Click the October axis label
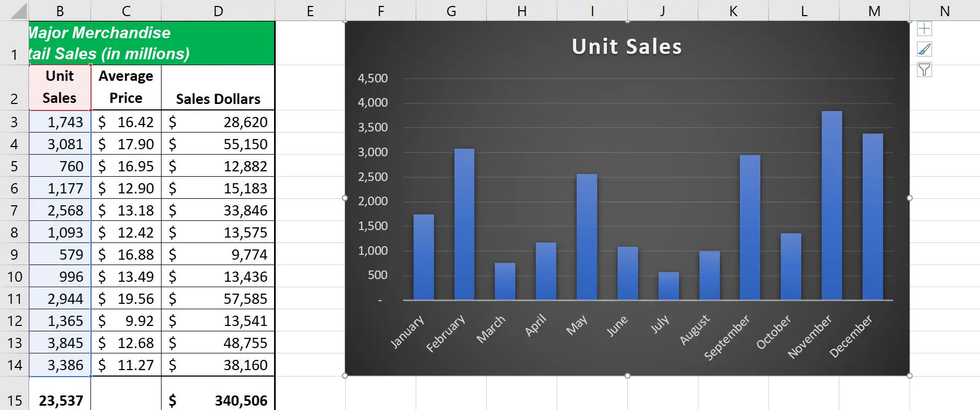Screen dimensions: 980x410 point(774,332)
